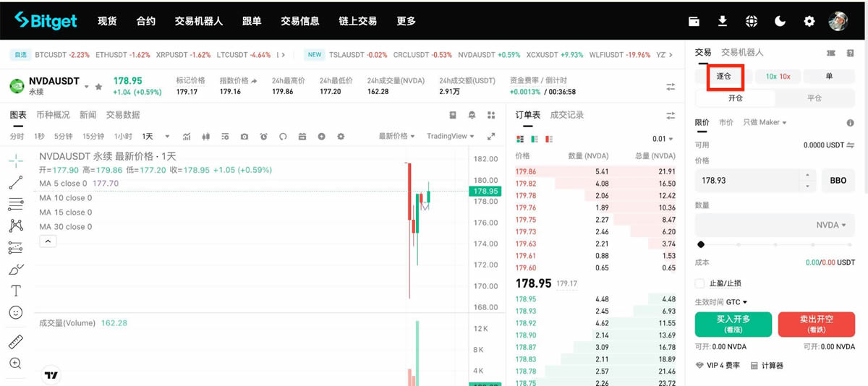Viewport: 868px width, 386px height.
Task: Open the download app icon
Action: point(722,21)
